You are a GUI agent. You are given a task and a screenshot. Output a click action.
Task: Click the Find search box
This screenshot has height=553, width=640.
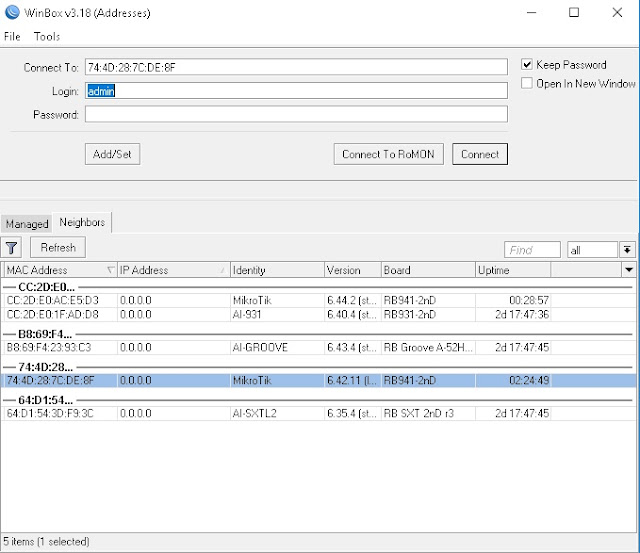pyautogui.click(x=532, y=250)
